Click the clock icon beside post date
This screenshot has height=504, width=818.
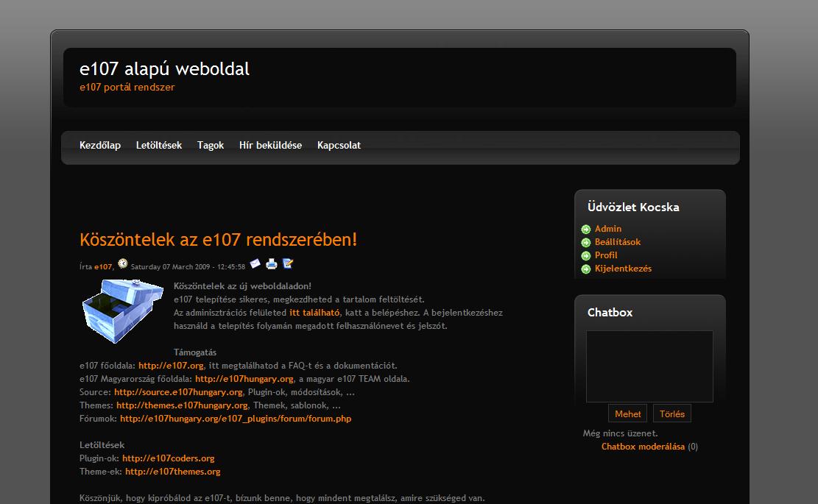122,263
